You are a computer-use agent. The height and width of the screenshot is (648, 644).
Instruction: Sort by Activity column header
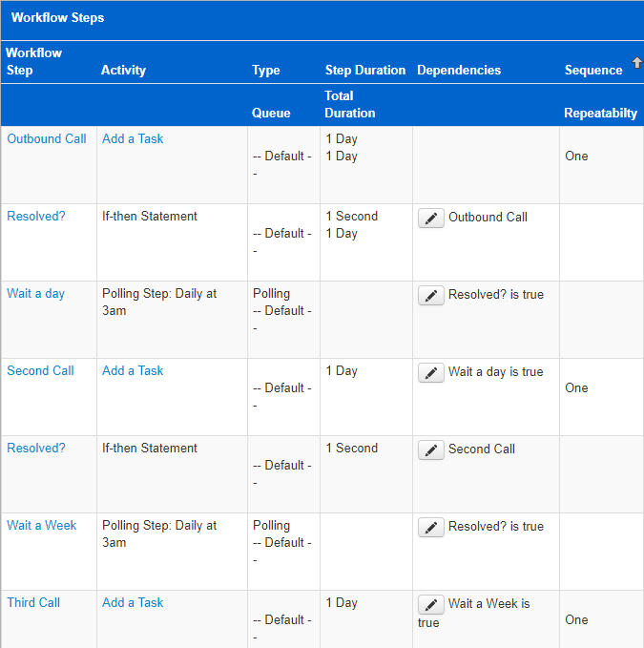point(123,71)
